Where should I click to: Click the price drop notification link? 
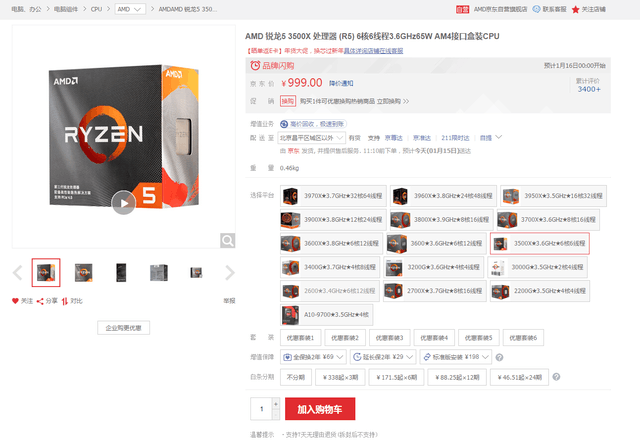341,83
